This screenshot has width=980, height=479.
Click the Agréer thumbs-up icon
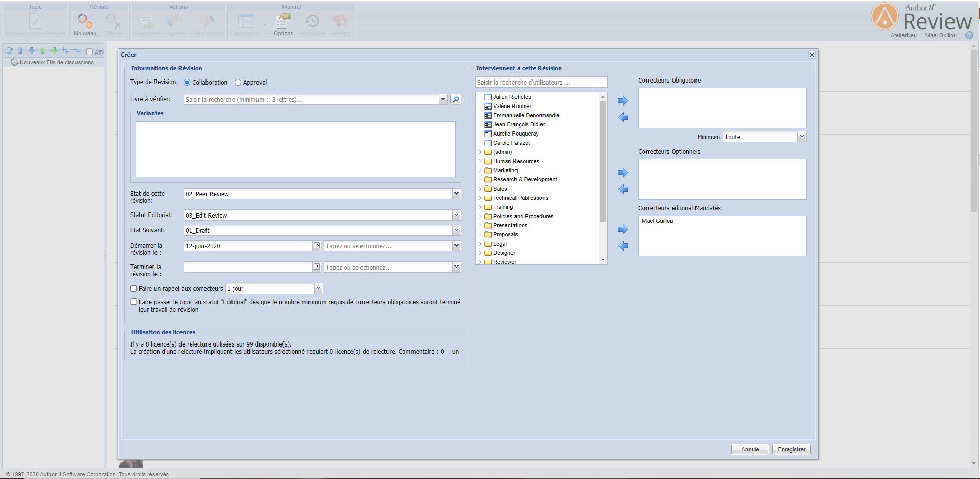(x=175, y=21)
